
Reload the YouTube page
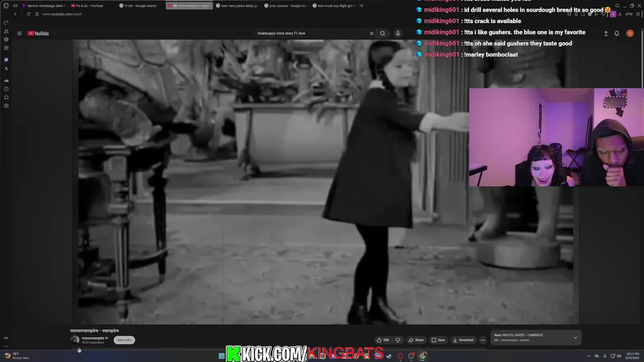coord(29,14)
